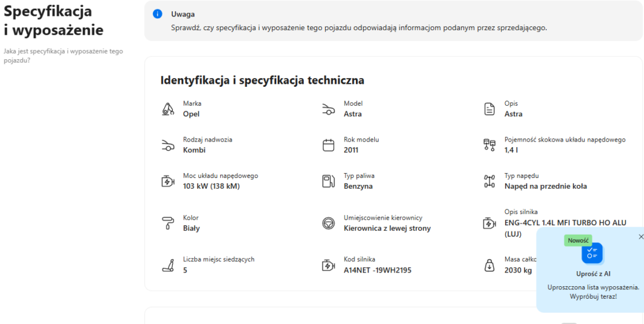Image resolution: width=644 pixels, height=324 pixels.
Task: Click the engine code icon beside A14NET
Action: tap(328, 265)
